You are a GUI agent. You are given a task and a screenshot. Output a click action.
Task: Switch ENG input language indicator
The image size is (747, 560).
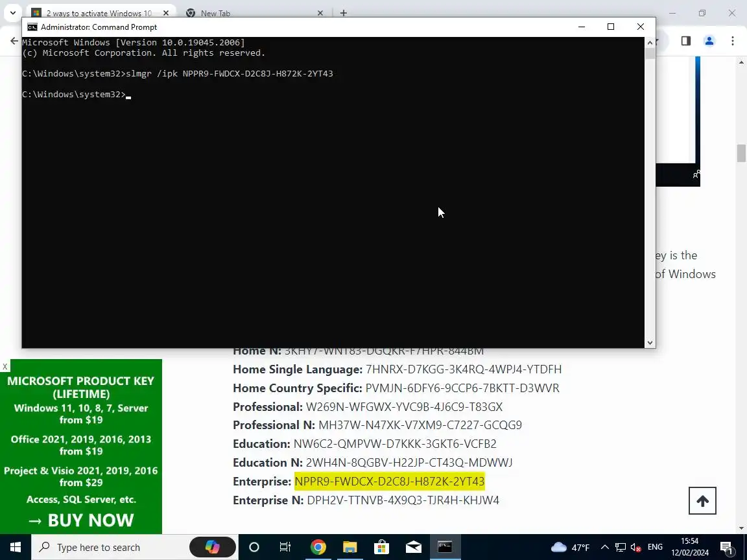(655, 547)
